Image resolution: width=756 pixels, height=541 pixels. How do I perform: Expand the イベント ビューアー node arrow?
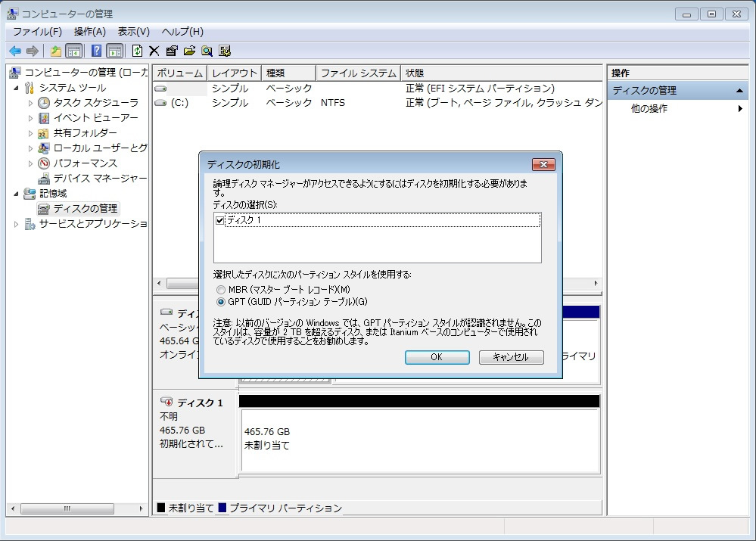click(x=30, y=118)
